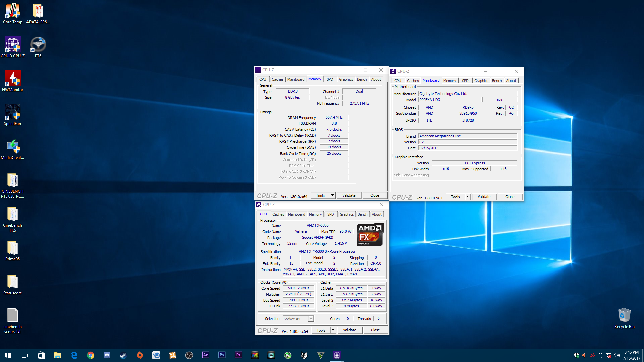Click the AMD FX Unlocked logo
This screenshot has height=362, width=644.
click(x=370, y=235)
